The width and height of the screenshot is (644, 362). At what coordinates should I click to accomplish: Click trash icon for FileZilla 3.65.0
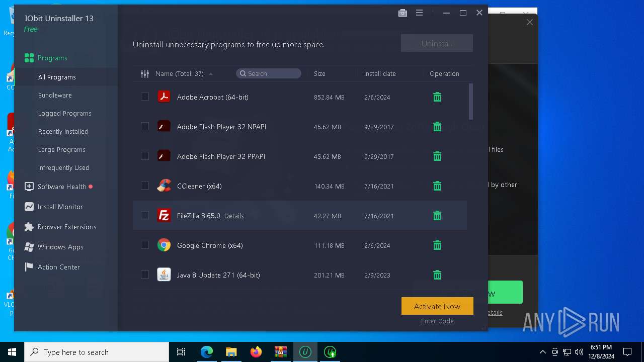437,216
